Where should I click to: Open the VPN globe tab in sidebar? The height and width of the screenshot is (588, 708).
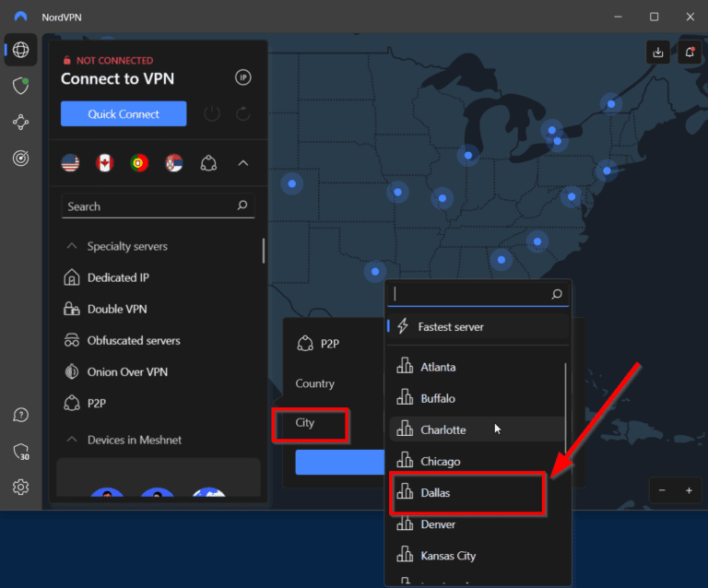pos(21,50)
